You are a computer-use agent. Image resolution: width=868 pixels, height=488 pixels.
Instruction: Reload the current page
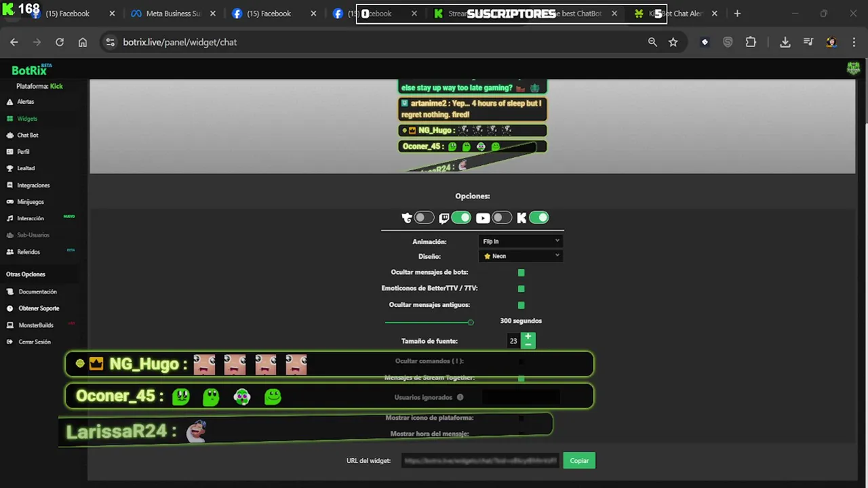(60, 42)
